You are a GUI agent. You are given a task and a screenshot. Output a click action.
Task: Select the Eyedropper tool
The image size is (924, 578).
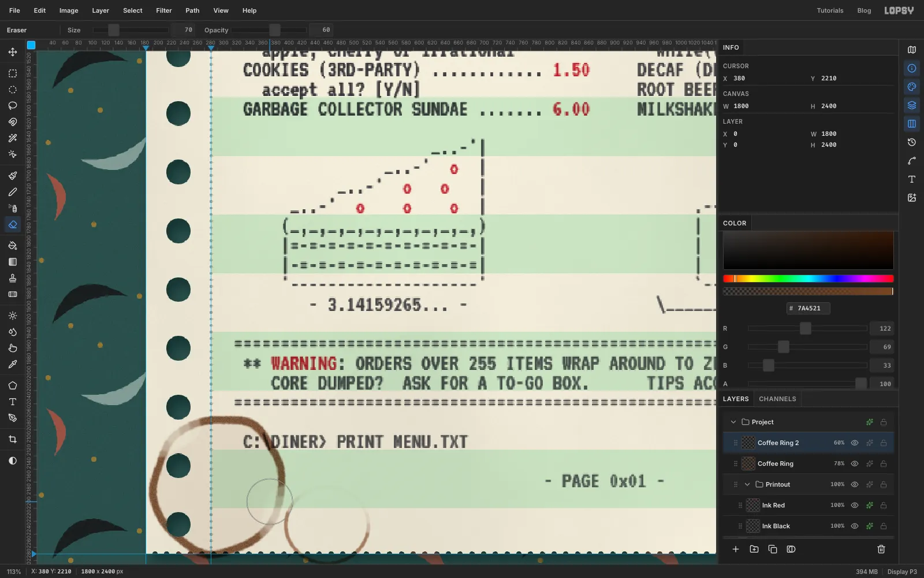coord(13,364)
